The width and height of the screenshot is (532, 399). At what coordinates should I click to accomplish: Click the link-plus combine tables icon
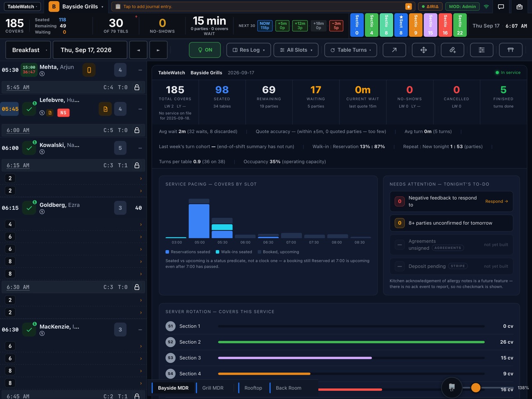(452, 50)
